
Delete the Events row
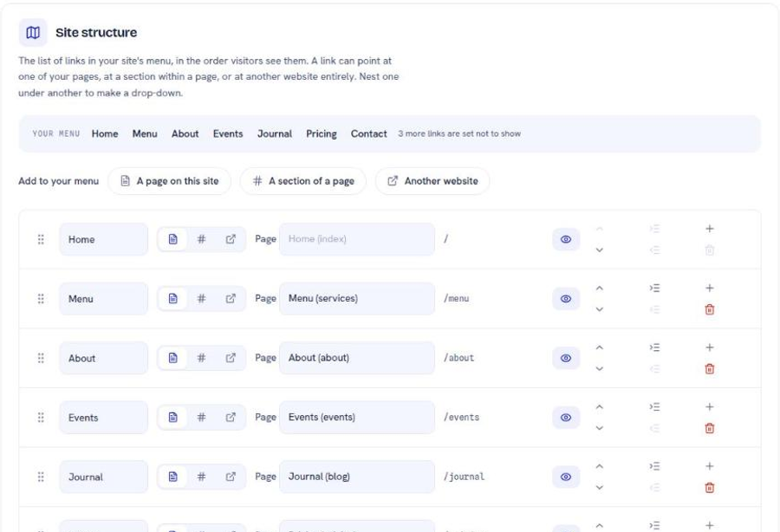[710, 428]
